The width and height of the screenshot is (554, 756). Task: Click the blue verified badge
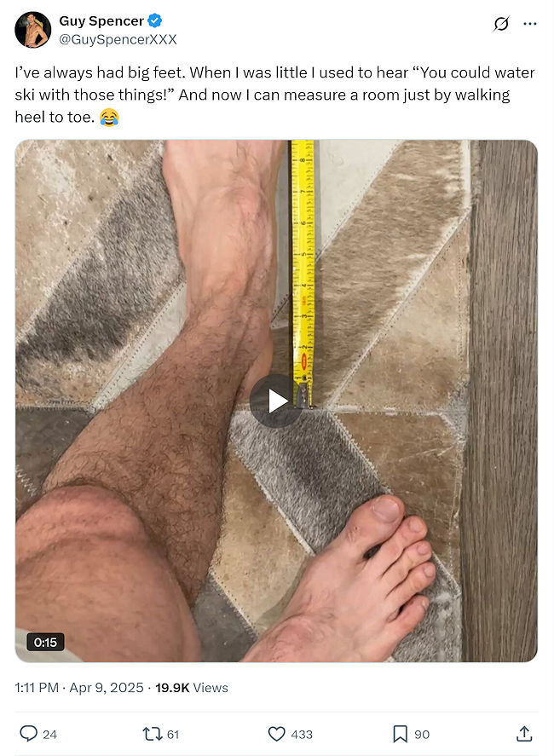tap(155, 20)
